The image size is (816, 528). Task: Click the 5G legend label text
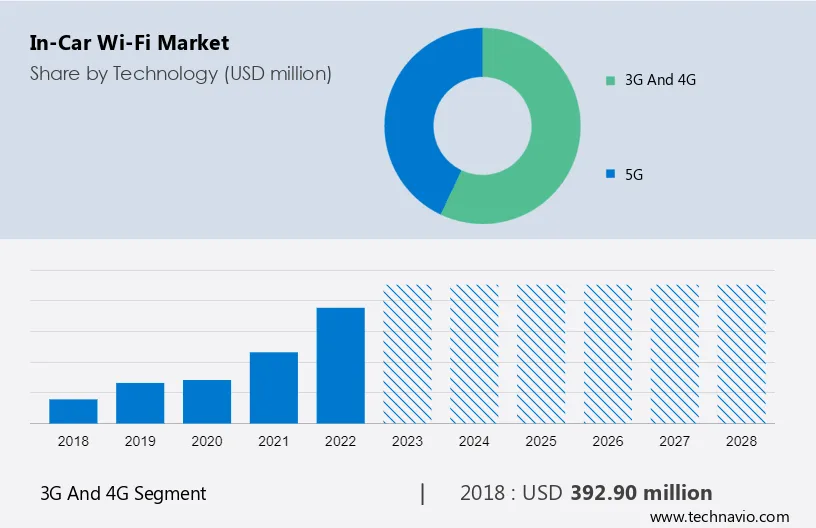click(634, 174)
